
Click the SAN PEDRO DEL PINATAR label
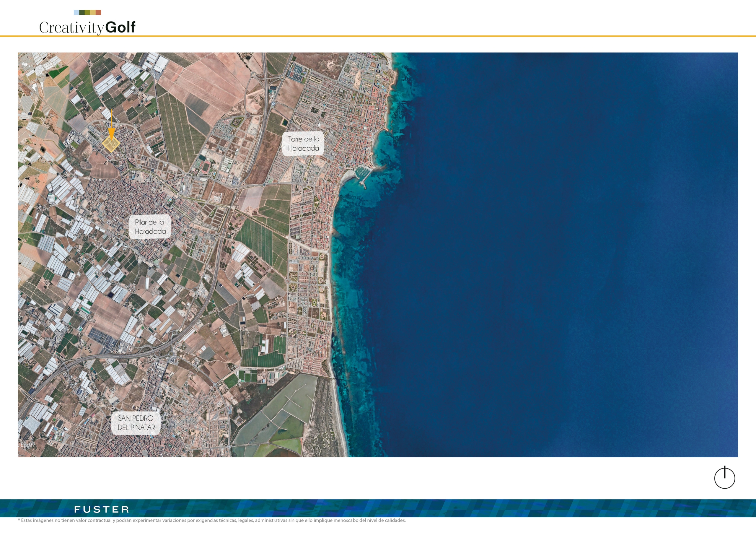[136, 423]
